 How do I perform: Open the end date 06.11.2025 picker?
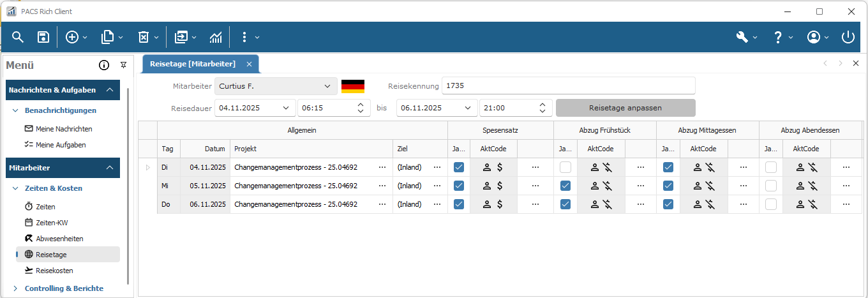click(467, 108)
